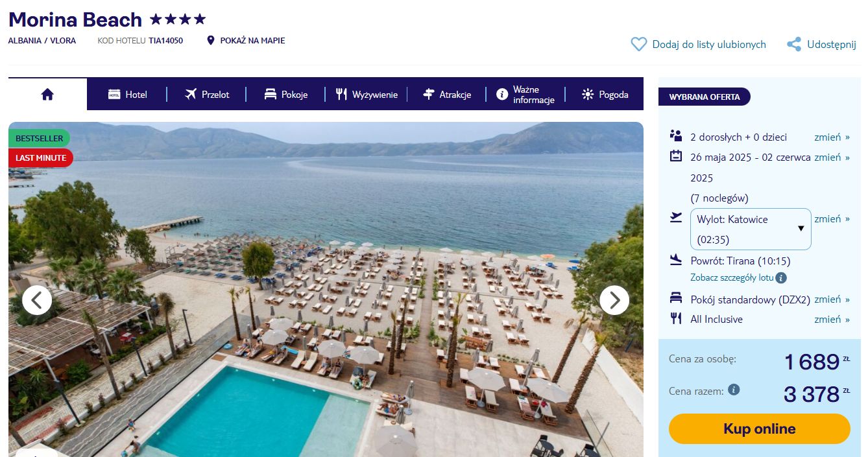
Task: Open the Ważne informacje tab
Action: click(525, 95)
